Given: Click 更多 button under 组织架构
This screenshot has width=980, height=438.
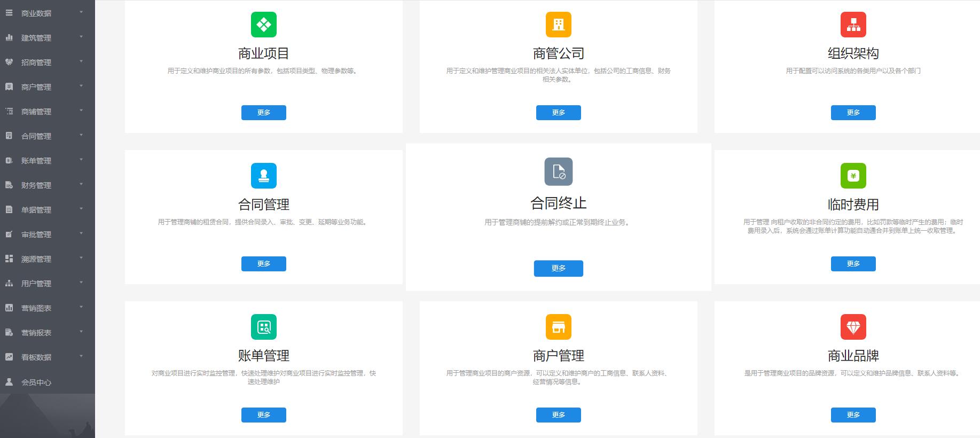Looking at the screenshot, I should 853,113.
